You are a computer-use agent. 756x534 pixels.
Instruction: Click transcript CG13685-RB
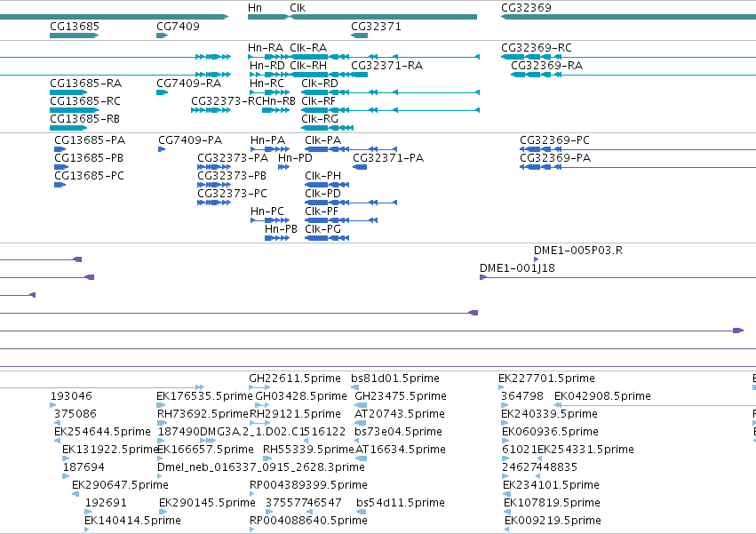coord(85,119)
